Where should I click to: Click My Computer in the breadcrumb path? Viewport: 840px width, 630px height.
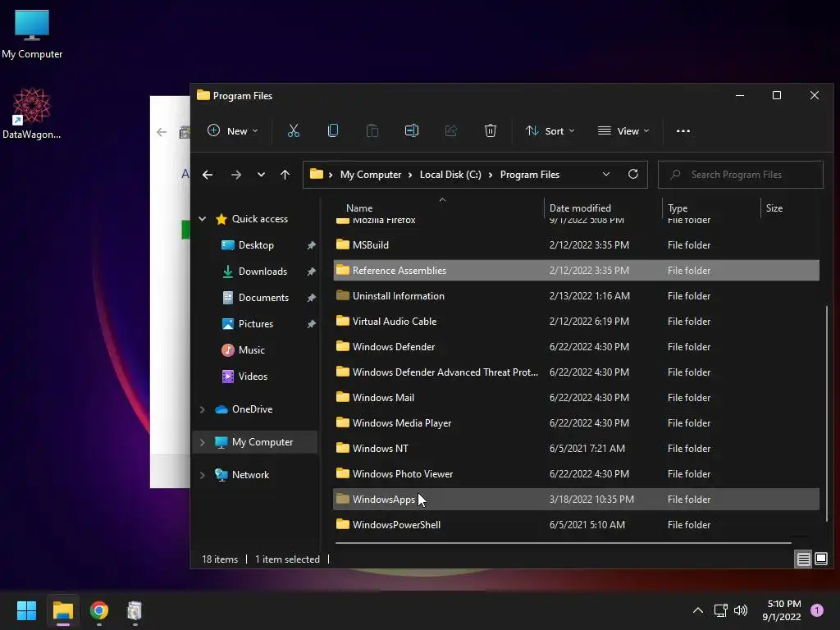(x=371, y=175)
